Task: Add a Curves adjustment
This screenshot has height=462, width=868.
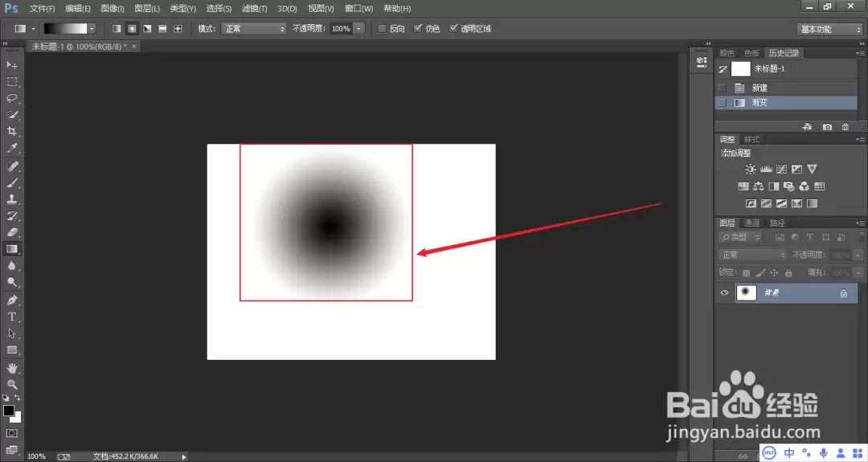Action: click(781, 170)
